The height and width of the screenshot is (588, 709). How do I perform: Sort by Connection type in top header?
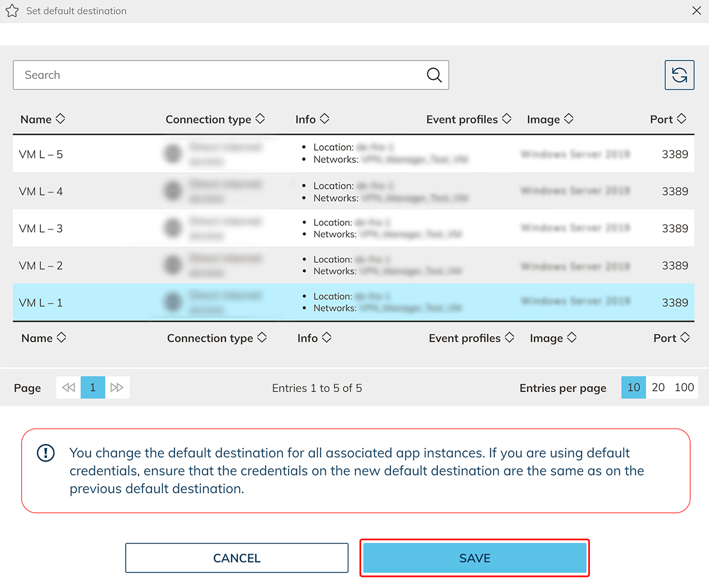point(215,119)
